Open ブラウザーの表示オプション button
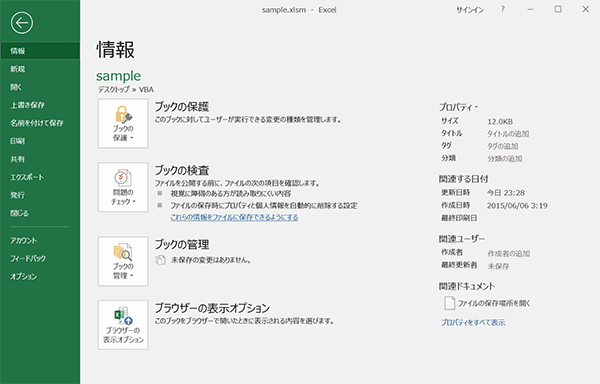This screenshot has width=600, height=384. (123, 325)
